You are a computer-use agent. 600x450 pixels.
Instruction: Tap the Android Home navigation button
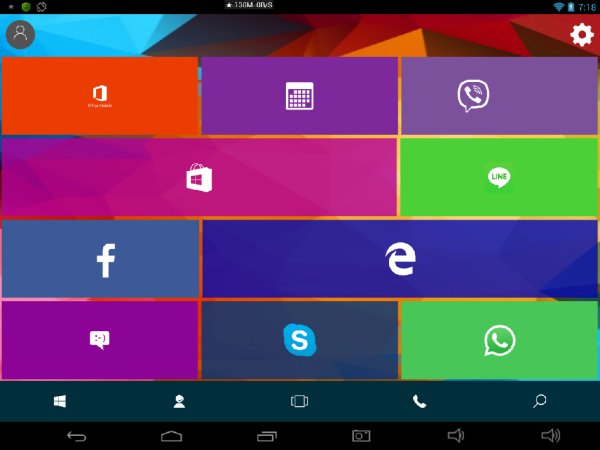pos(171,436)
